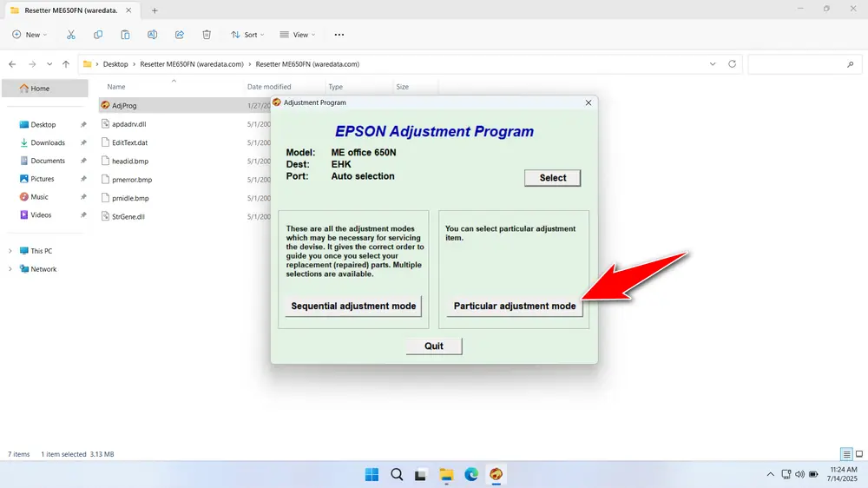The width and height of the screenshot is (868, 488).
Task: Open the volume control in tray
Action: (x=800, y=475)
